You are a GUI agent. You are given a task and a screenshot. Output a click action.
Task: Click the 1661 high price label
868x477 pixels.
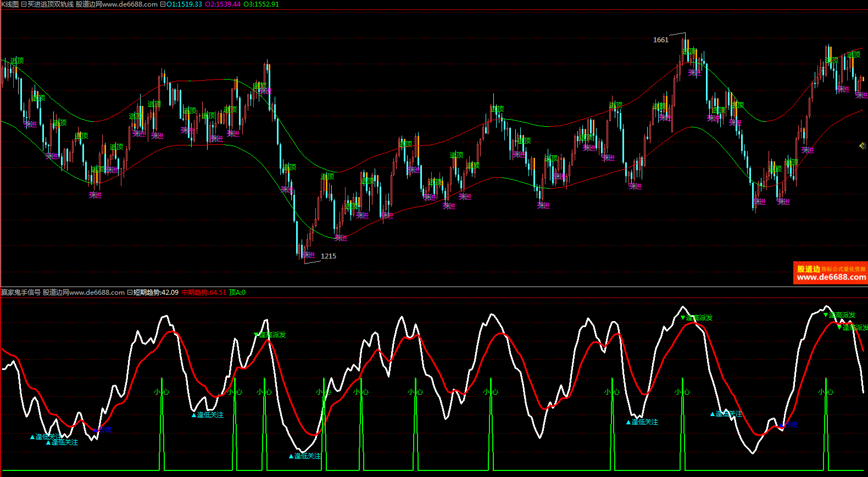(660, 40)
